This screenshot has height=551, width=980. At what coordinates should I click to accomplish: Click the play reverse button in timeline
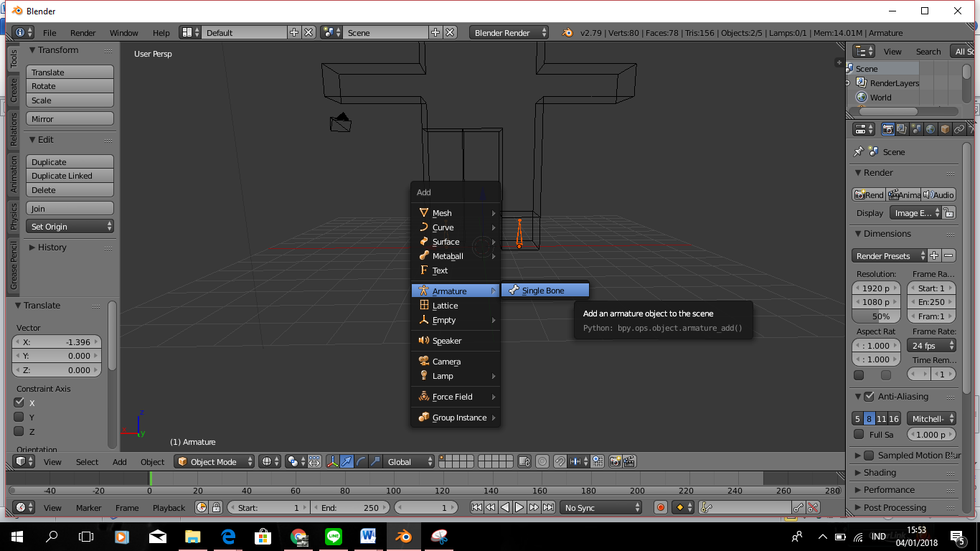pos(505,508)
